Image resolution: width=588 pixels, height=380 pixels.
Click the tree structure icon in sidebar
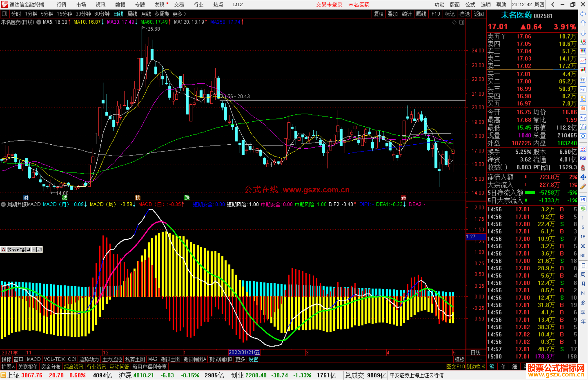click(583, 99)
